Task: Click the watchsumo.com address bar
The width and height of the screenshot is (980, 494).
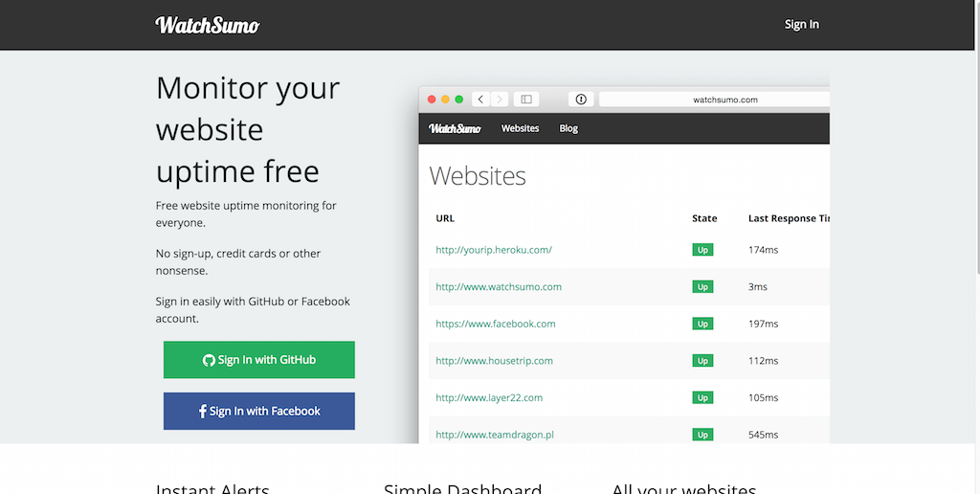Action: [x=714, y=100]
